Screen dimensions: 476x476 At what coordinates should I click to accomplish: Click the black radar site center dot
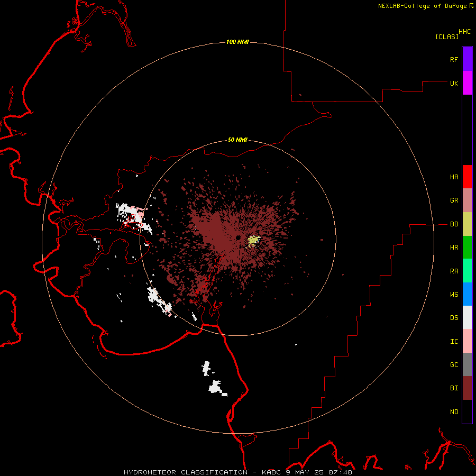pos(238,237)
